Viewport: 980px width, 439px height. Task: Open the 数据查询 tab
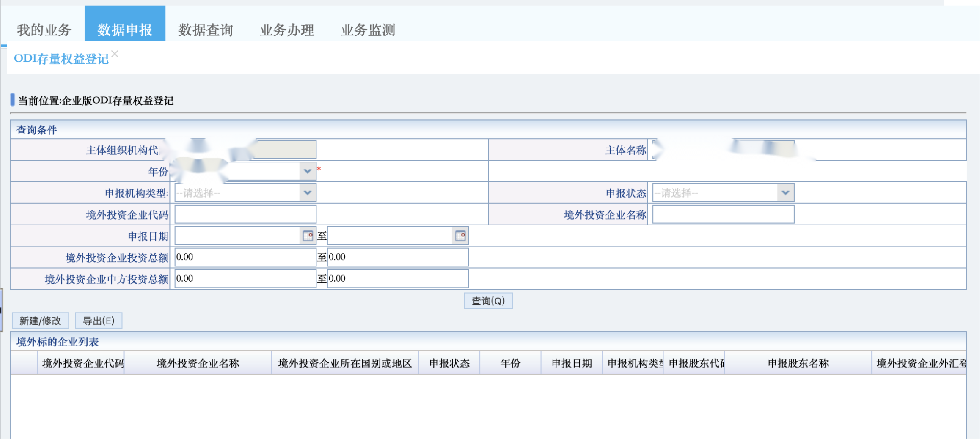point(206,30)
